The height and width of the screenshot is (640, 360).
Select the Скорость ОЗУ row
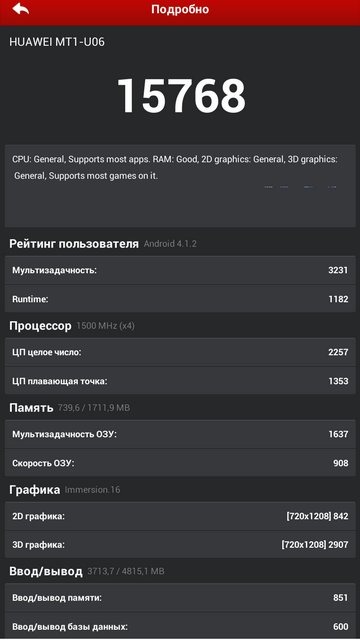[x=180, y=463]
